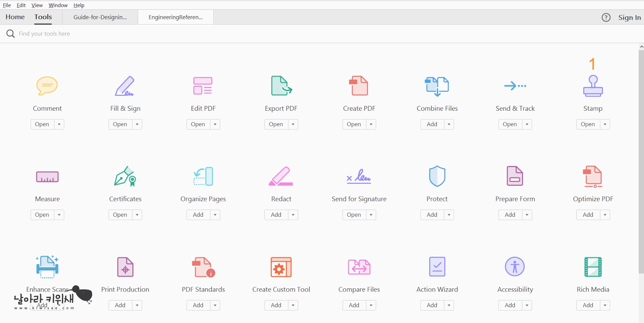The height and width of the screenshot is (323, 644).
Task: Click the Comment tool speech-bubble icon
Action: coord(47,86)
